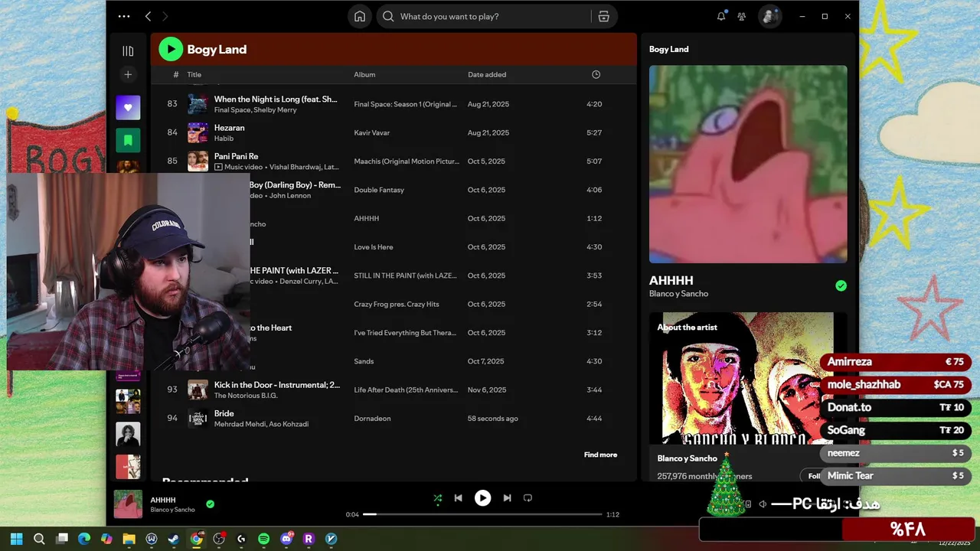Open the Browse icon in search bar
Screen dimensions: 980x551
point(603,16)
